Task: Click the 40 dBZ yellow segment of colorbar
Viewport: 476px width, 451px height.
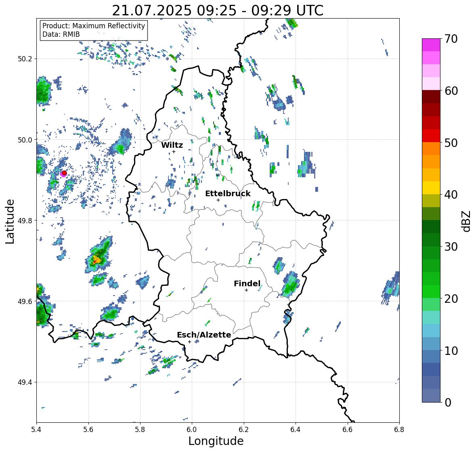Action: pos(431,188)
